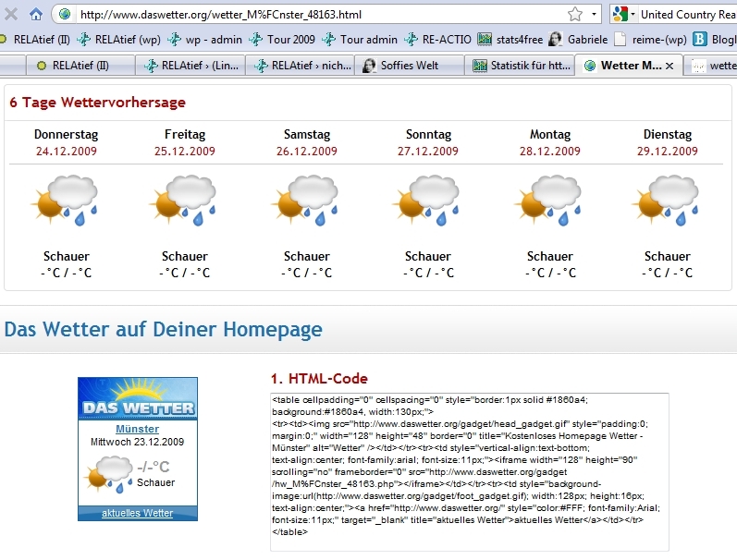Viewport: 737px width, 560px height.
Task: Click inside the HTML-Code text box
Action: point(469,471)
